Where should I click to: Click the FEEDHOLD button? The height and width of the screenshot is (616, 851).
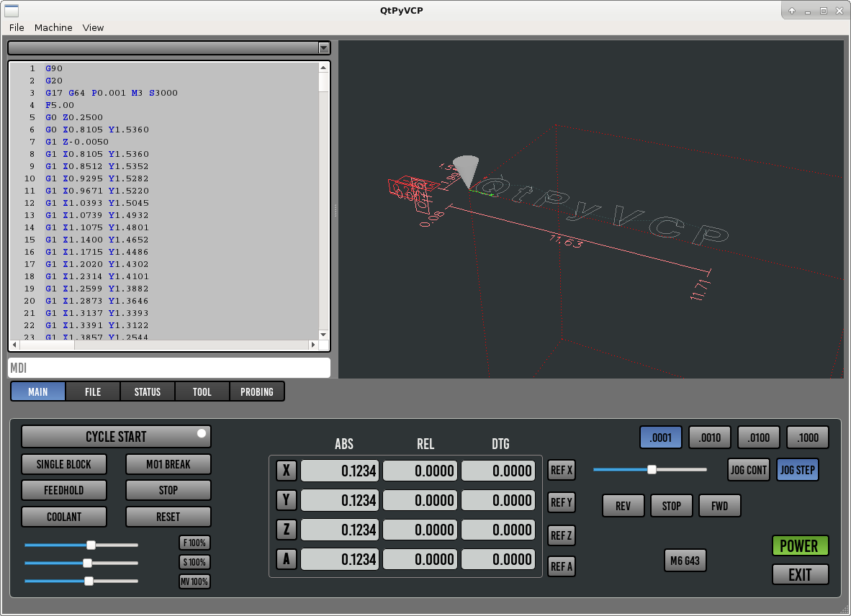pos(64,490)
